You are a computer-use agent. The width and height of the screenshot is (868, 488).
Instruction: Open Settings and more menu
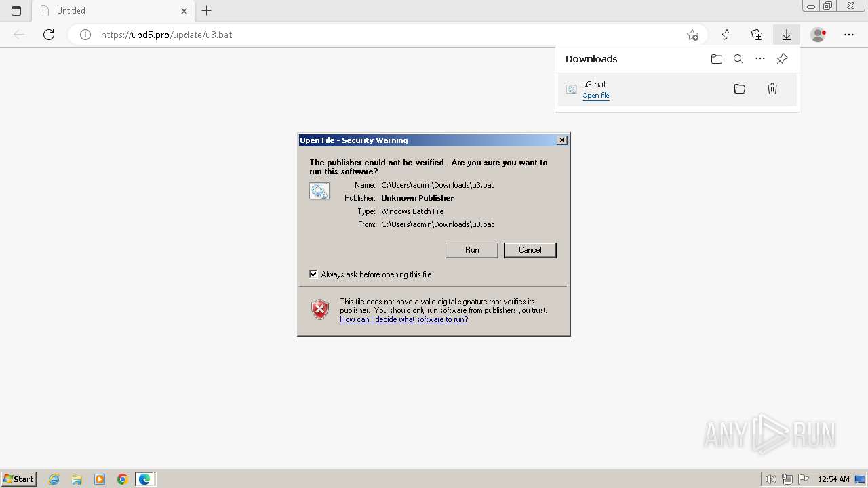pos(849,35)
